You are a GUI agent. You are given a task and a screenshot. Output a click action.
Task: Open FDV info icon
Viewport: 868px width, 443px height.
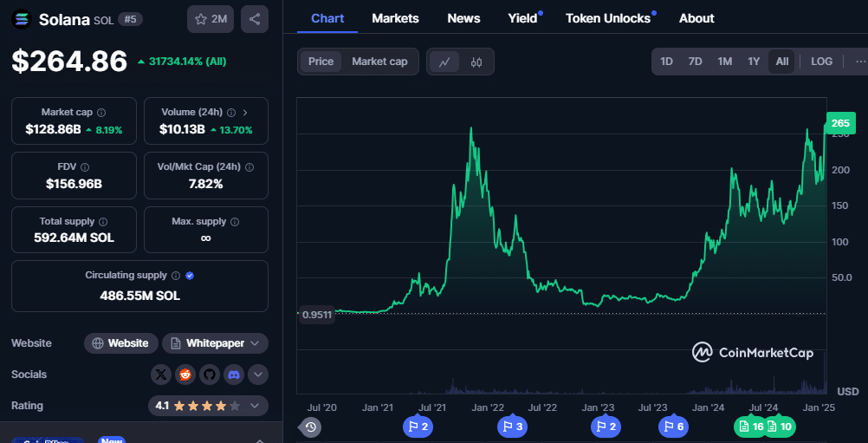click(85, 166)
